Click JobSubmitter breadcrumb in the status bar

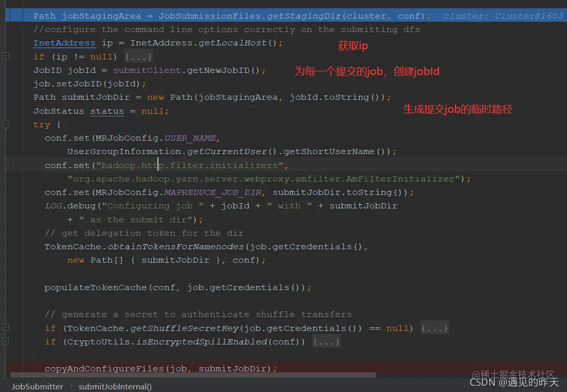(37, 387)
